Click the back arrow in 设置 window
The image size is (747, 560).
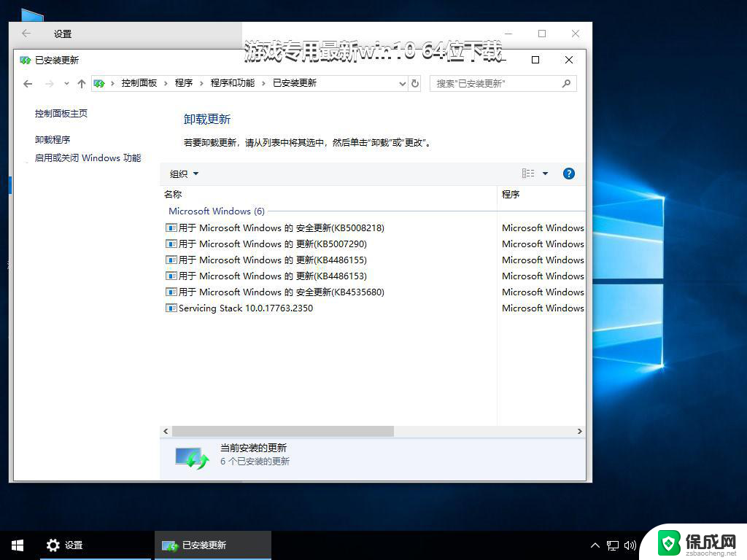pos(26,34)
